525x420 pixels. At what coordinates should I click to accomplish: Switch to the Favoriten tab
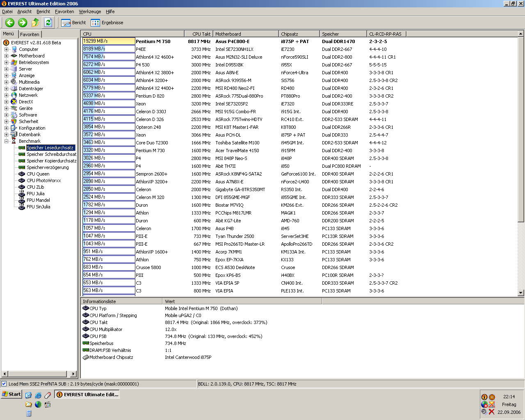30,34
